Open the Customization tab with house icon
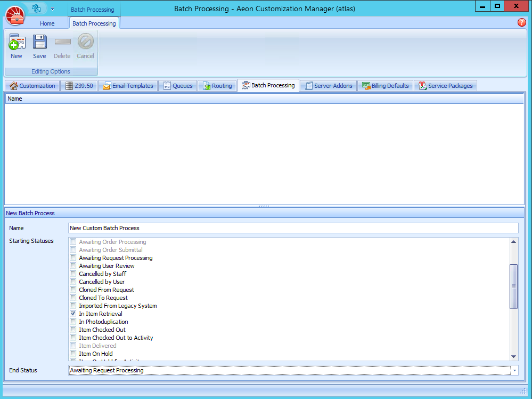This screenshot has width=532, height=399. click(32, 86)
